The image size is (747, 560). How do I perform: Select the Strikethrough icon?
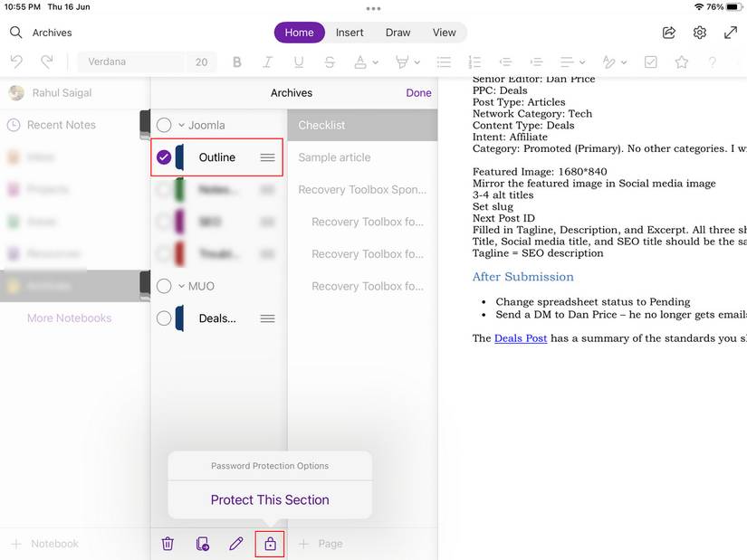[x=329, y=62]
